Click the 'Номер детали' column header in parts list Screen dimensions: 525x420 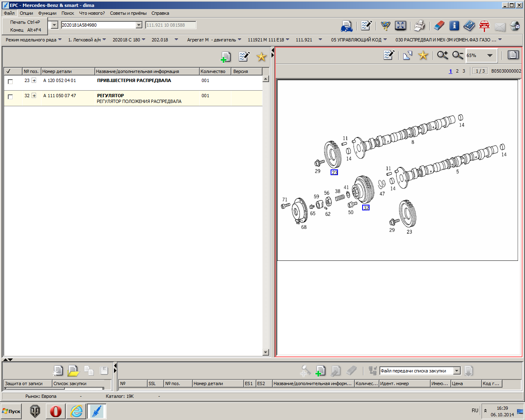point(68,71)
